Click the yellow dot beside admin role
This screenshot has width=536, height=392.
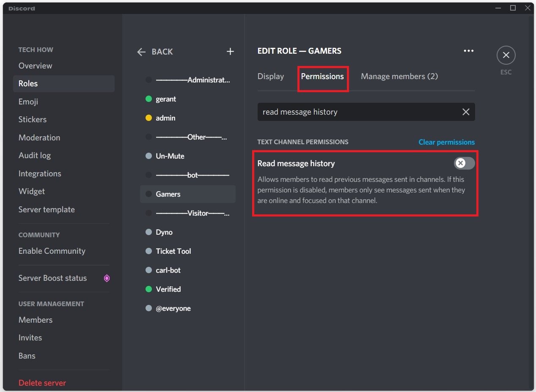pos(148,118)
